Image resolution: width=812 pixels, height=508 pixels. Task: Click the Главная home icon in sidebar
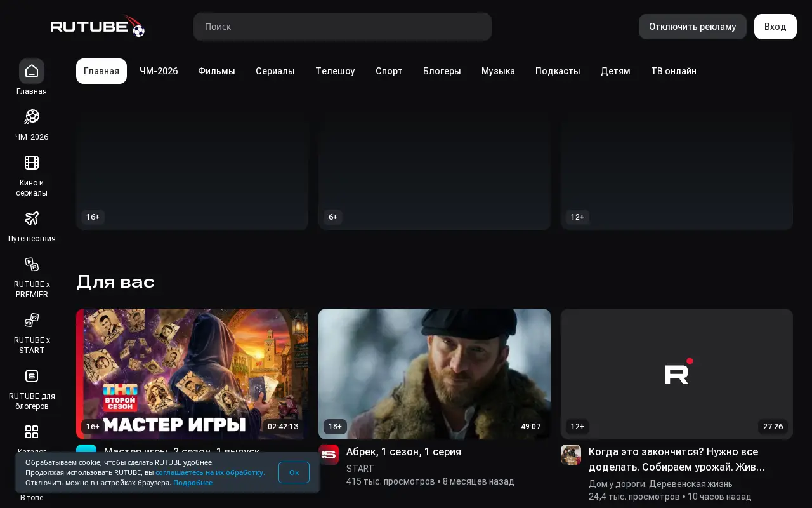32,71
